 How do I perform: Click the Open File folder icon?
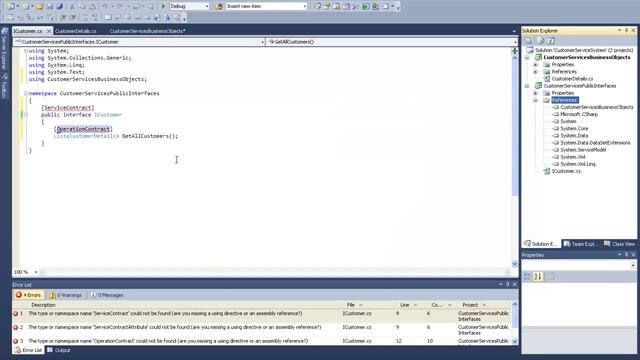click(x=40, y=6)
